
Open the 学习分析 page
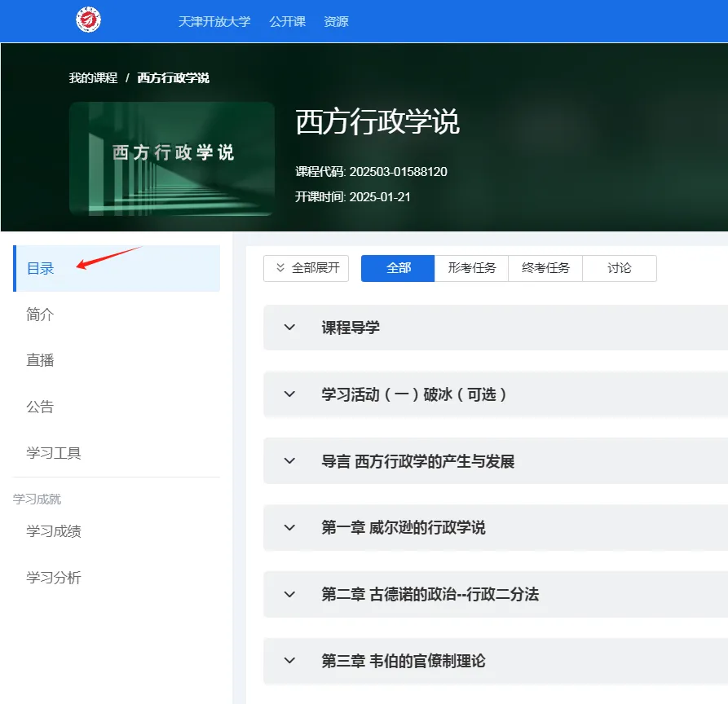[x=53, y=578]
